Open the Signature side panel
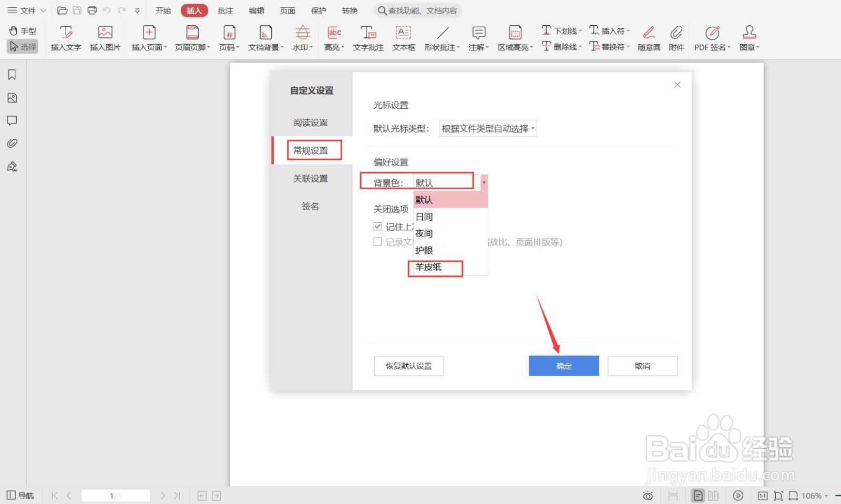The width and height of the screenshot is (841, 504). (12, 167)
